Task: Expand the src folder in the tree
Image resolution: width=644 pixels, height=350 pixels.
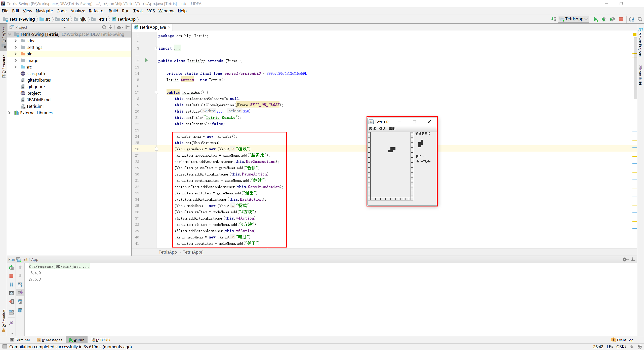Action: click(16, 67)
